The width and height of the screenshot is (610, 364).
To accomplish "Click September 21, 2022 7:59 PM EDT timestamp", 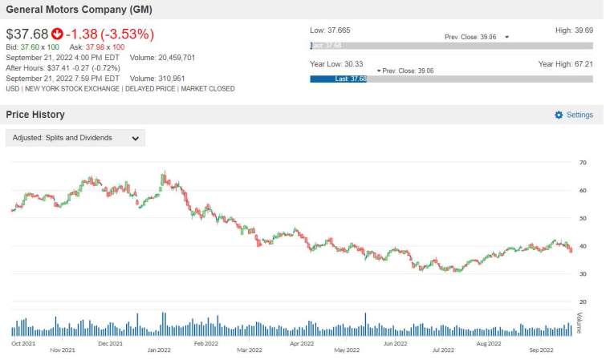I will click(63, 79).
